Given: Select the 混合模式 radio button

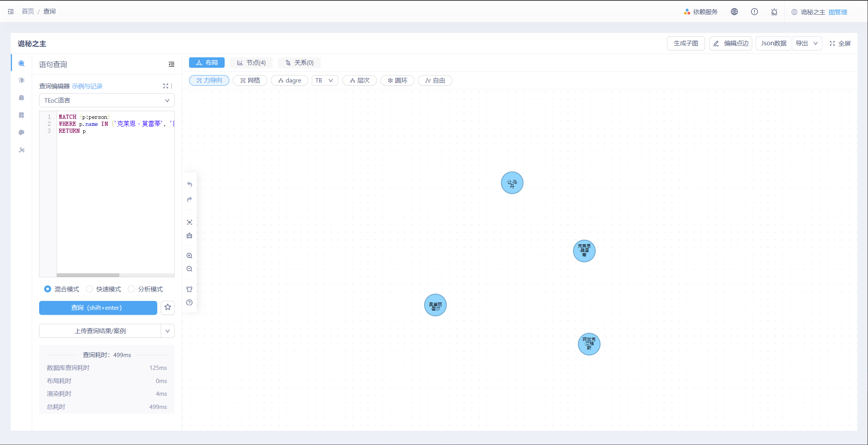Looking at the screenshot, I should point(48,289).
